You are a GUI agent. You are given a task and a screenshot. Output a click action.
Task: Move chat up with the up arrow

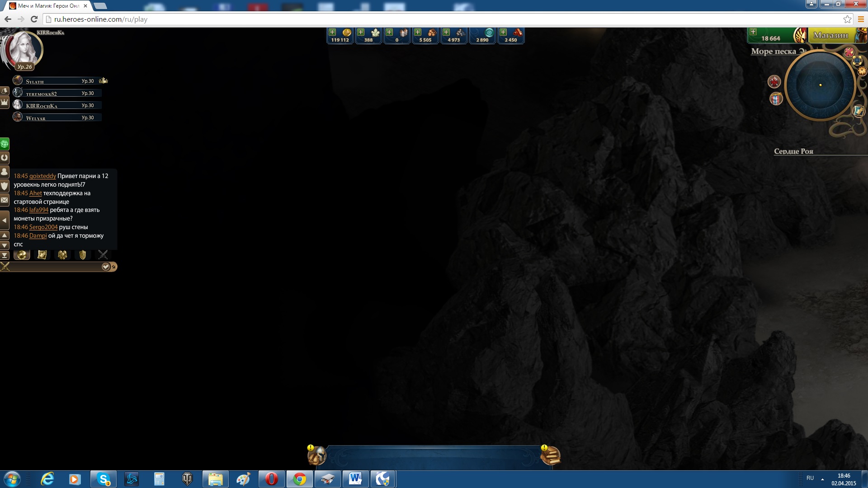[x=5, y=235]
